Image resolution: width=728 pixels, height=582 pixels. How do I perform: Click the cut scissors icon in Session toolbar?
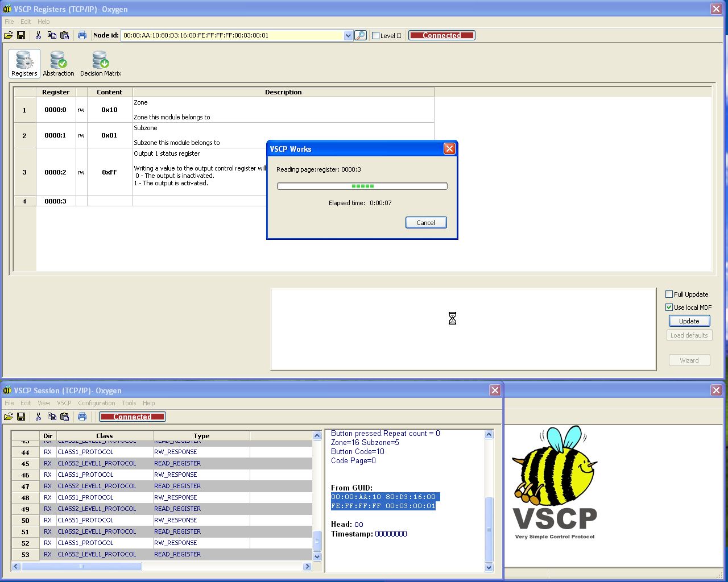coord(38,417)
